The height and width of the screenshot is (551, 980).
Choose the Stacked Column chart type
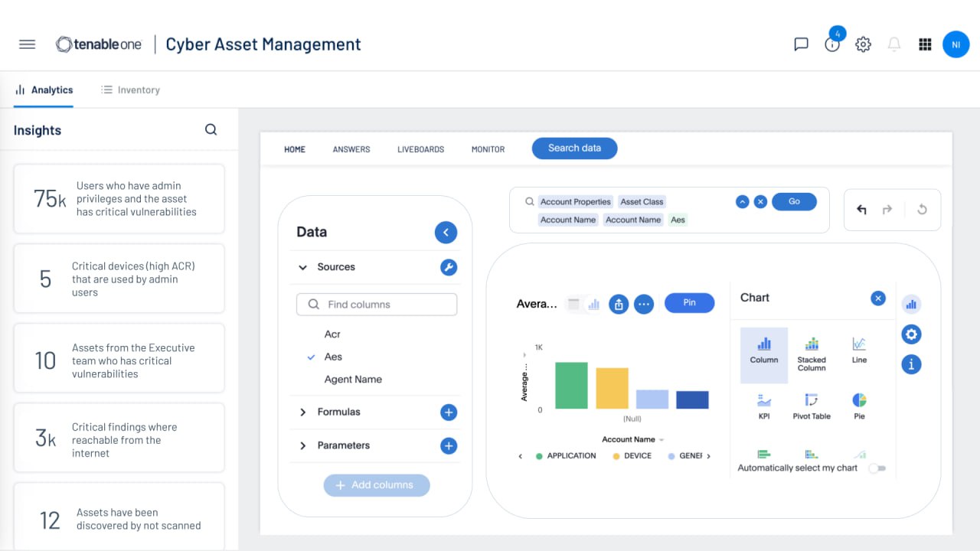pyautogui.click(x=812, y=354)
